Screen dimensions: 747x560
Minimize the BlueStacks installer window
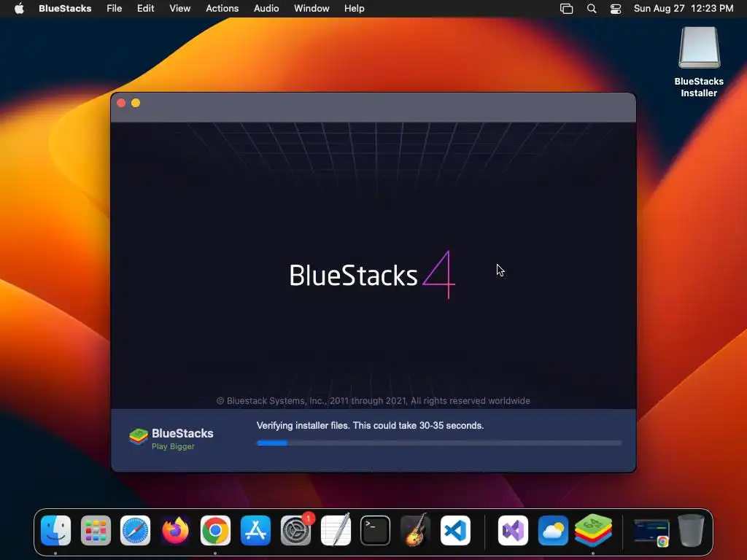tap(136, 103)
